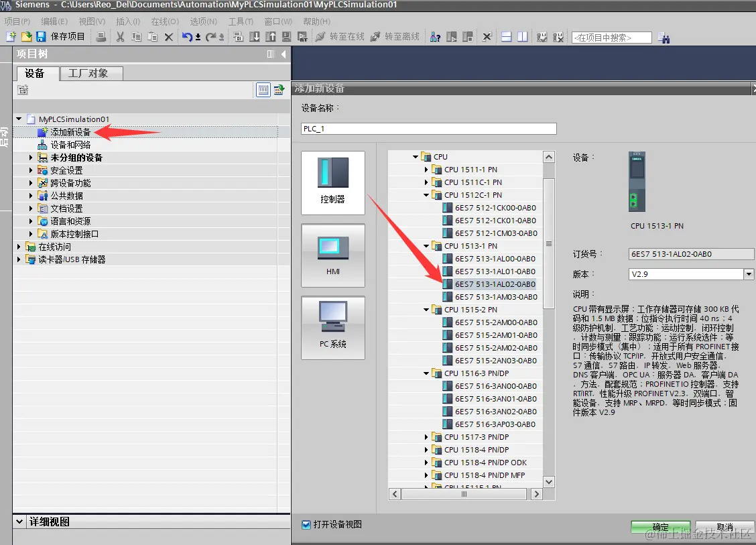Open the 编辑(E) menu
The image size is (756, 545).
point(54,21)
